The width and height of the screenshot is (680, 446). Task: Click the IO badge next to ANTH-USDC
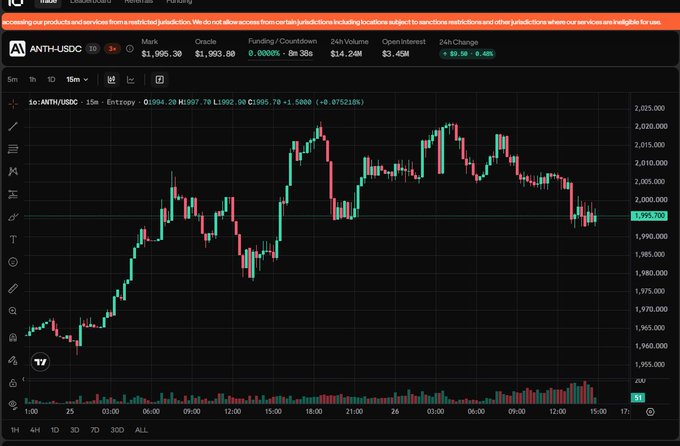pyautogui.click(x=93, y=49)
